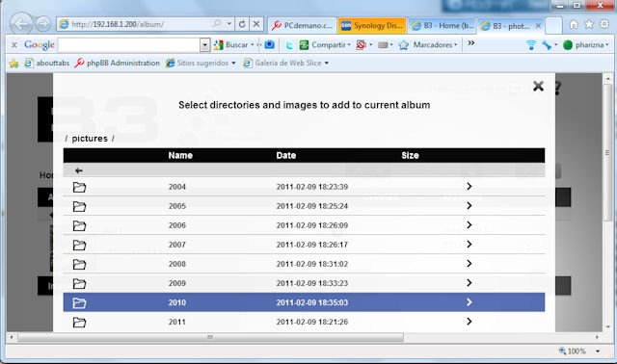
Task: Click the folder icon for 2005
Action: [79, 206]
